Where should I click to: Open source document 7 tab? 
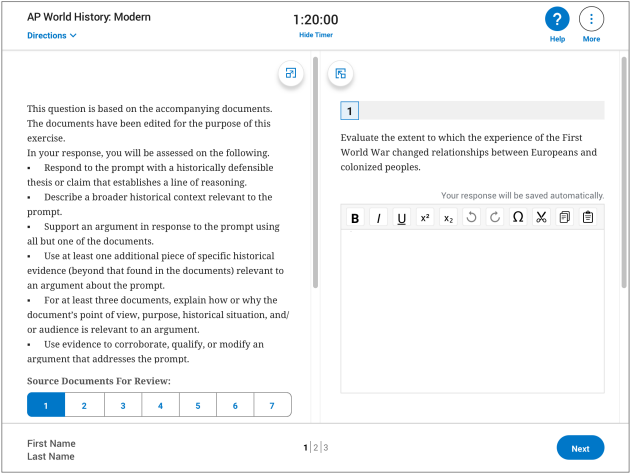pyautogui.click(x=271, y=405)
